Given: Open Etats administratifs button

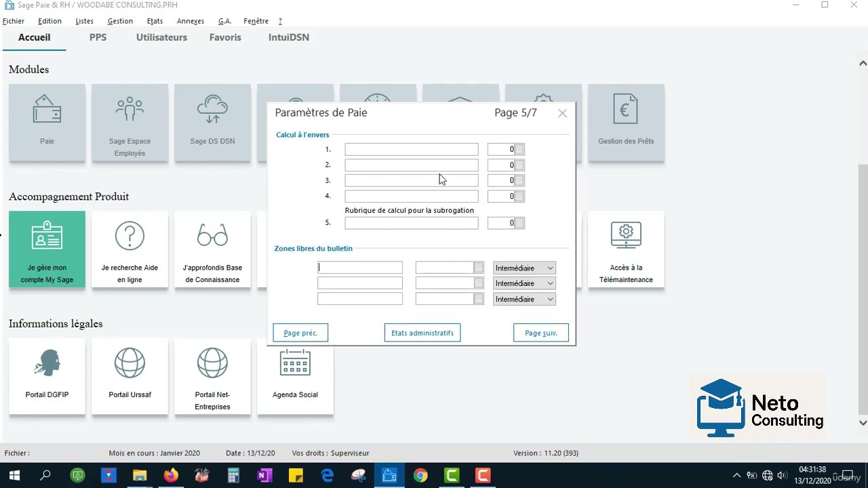Looking at the screenshot, I should pos(422,333).
